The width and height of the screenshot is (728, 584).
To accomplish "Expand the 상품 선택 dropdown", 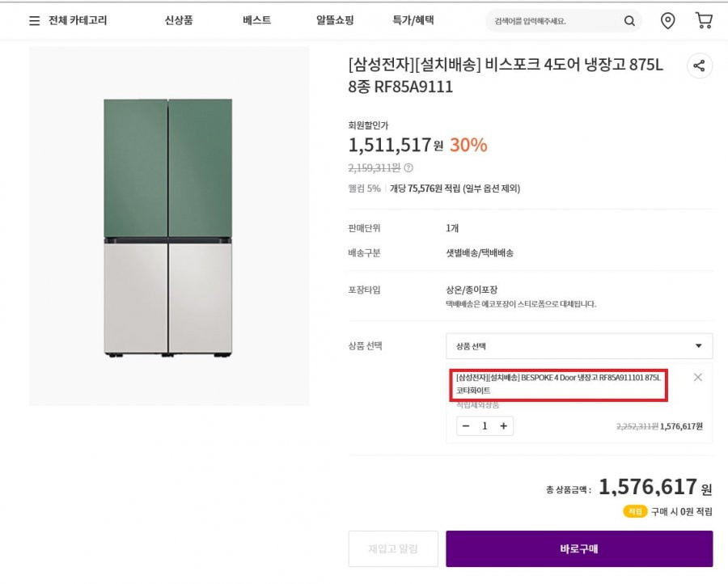I will (x=579, y=346).
